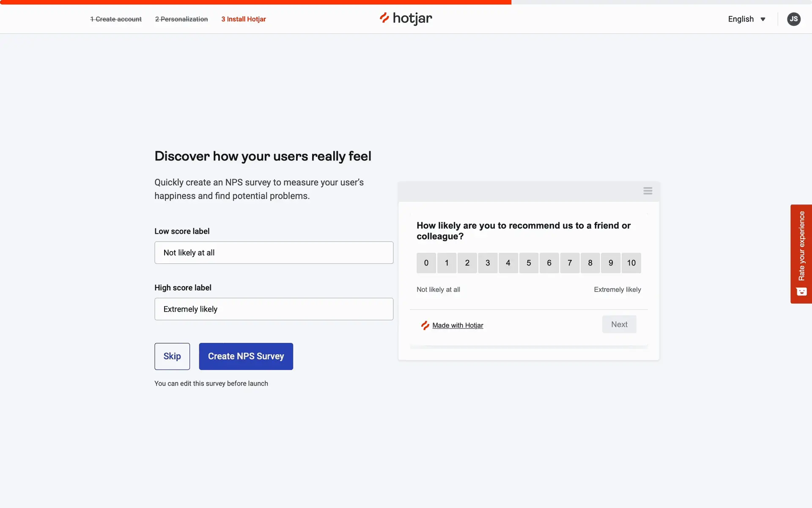This screenshot has width=812, height=508.
Task: Click Create NPS Survey button
Action: (x=246, y=356)
